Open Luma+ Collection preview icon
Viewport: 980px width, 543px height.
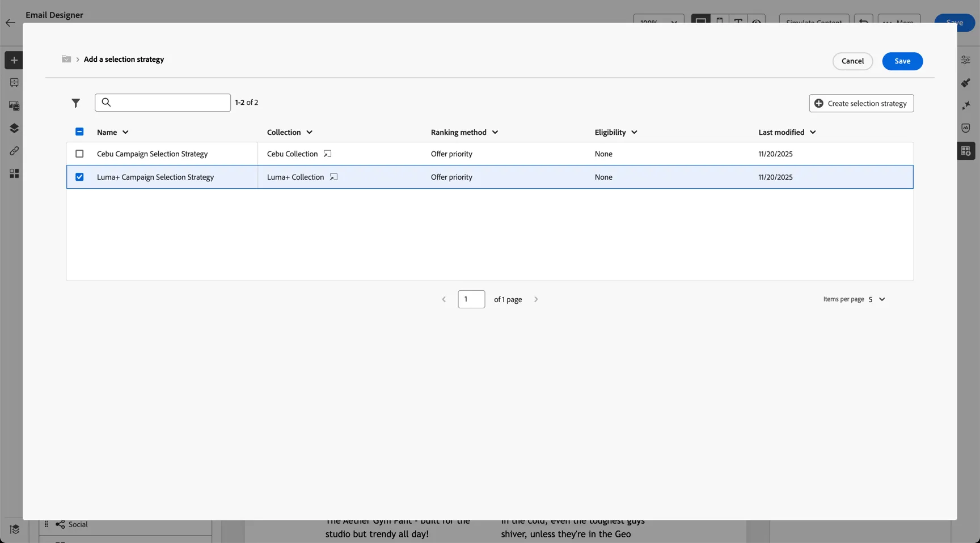(x=333, y=177)
